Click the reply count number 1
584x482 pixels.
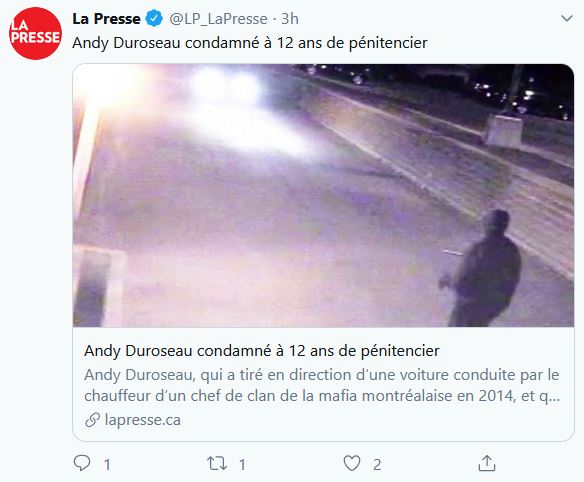point(107,464)
